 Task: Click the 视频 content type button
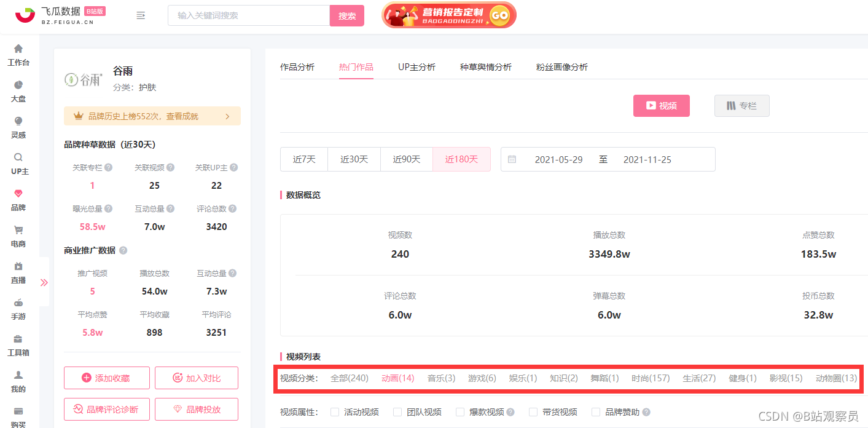point(662,106)
